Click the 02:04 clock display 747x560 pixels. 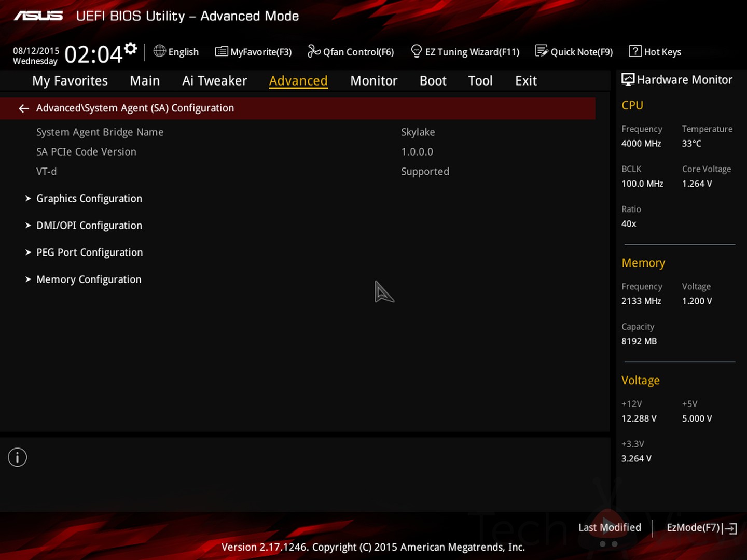(93, 54)
